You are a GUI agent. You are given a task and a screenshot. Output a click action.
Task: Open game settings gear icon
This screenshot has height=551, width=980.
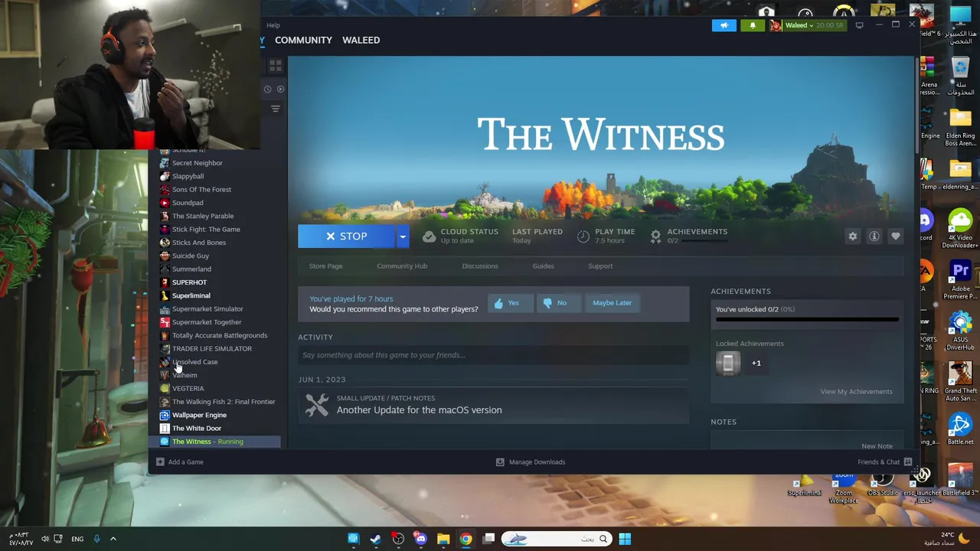click(852, 236)
